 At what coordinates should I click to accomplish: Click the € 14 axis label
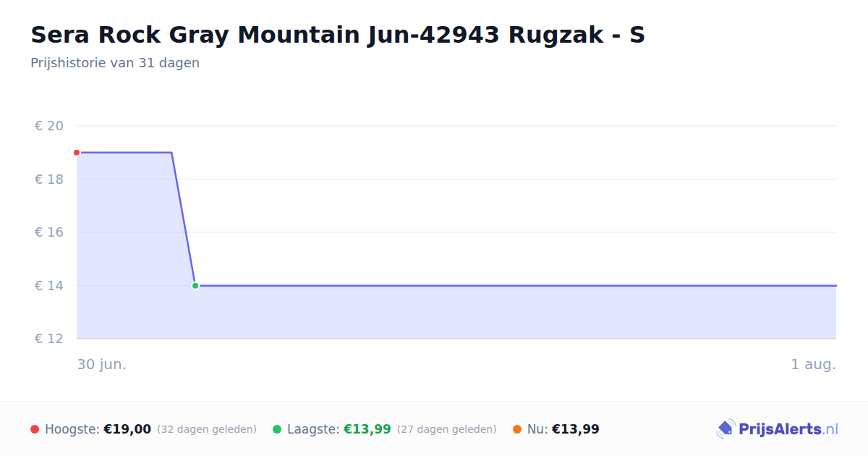(49, 286)
